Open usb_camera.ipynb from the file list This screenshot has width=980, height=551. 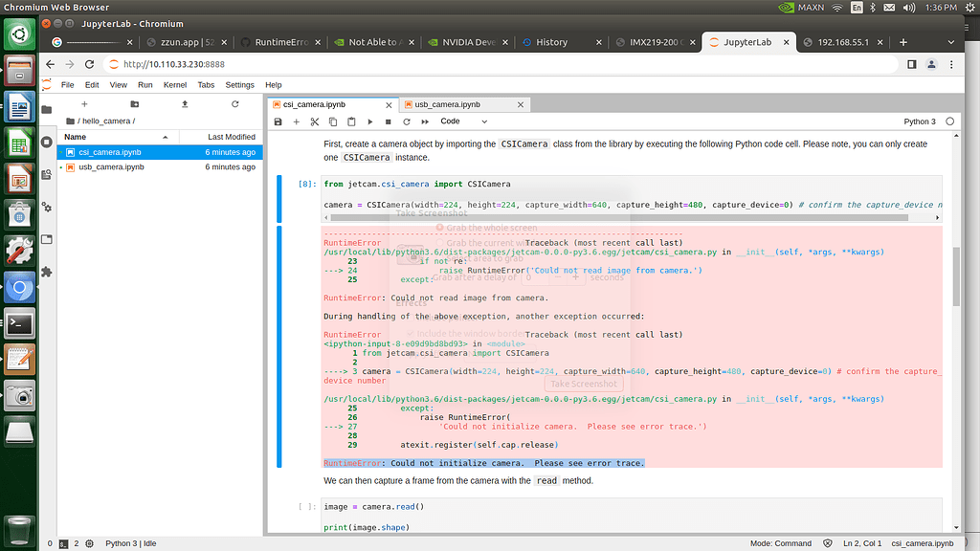[111, 166]
